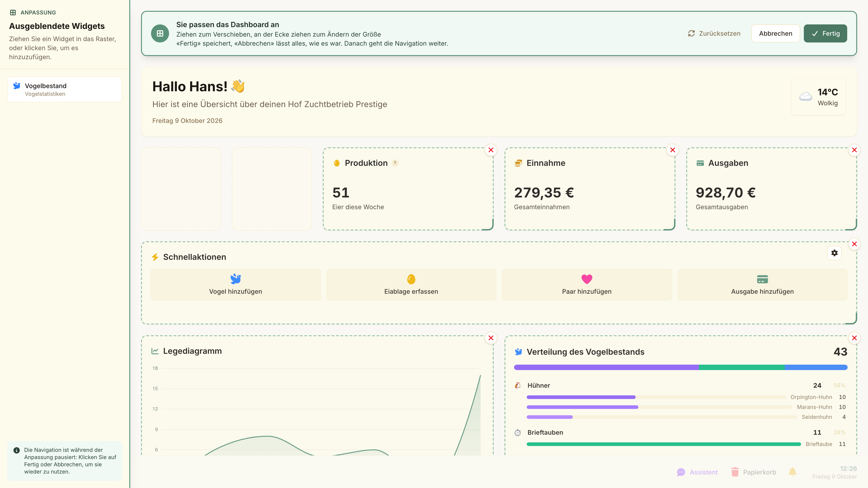The image size is (868, 488).
Task: Open Schnellaktionen settings gear
Action: click(834, 253)
